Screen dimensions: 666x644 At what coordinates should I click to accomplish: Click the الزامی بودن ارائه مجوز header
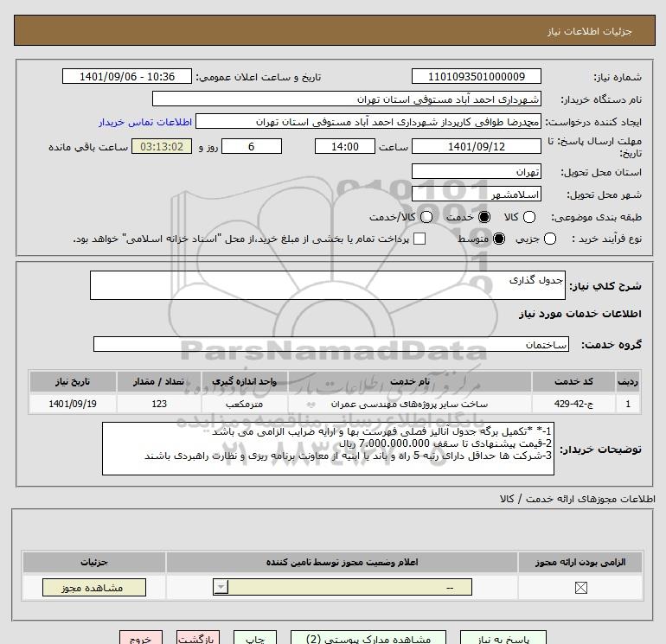click(x=580, y=563)
